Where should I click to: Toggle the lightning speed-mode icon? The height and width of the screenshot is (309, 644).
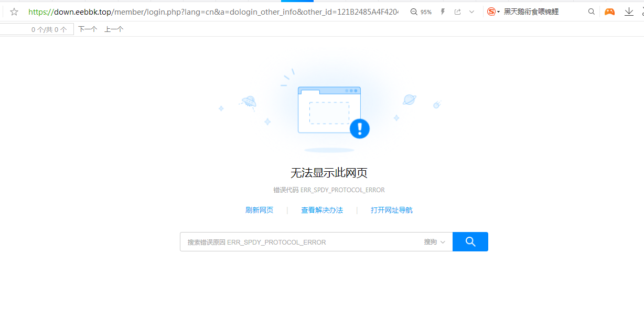443,12
